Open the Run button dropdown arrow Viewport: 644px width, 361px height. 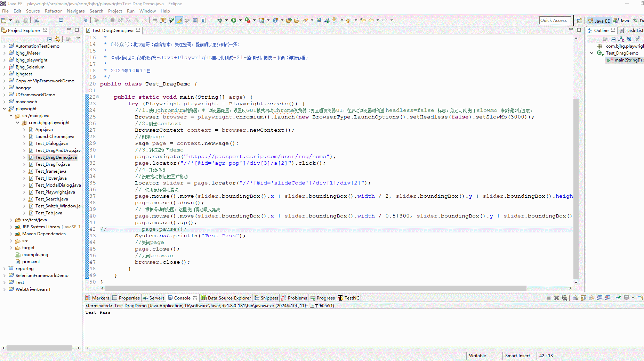(x=240, y=20)
